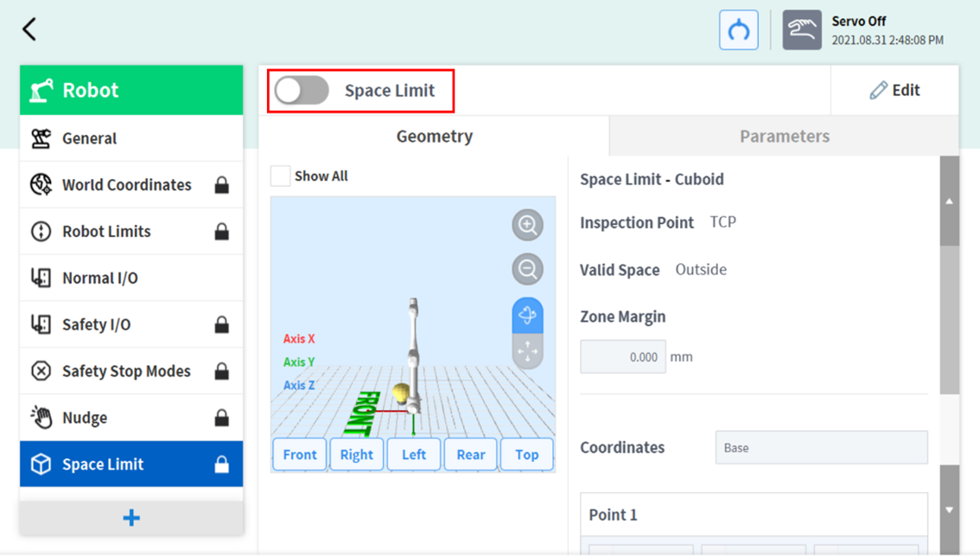Switch to the Parameters tab
Screen dimensions: 980x557
(x=784, y=137)
